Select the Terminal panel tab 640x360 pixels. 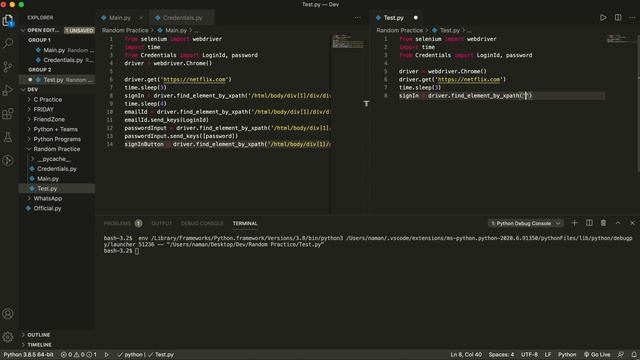coord(245,223)
